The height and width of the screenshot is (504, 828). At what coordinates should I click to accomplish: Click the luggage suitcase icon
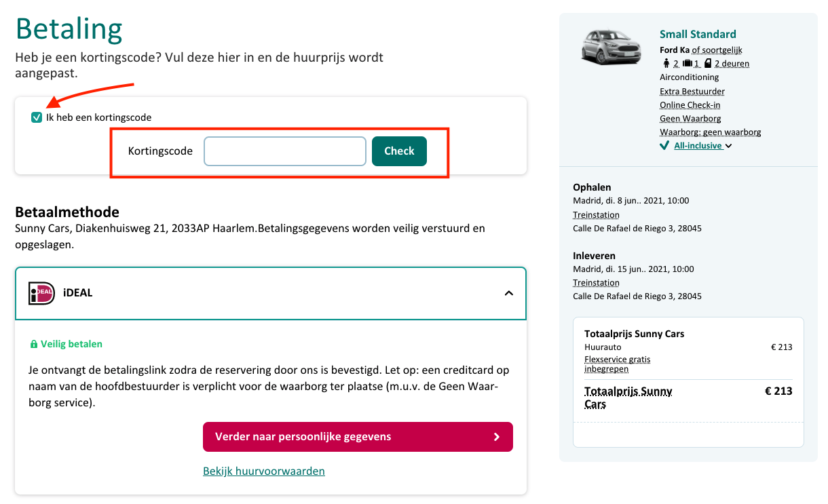(x=687, y=64)
